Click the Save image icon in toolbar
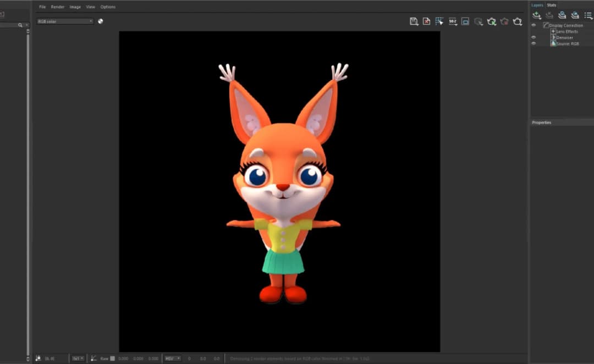The height and width of the screenshot is (364, 594). click(414, 21)
